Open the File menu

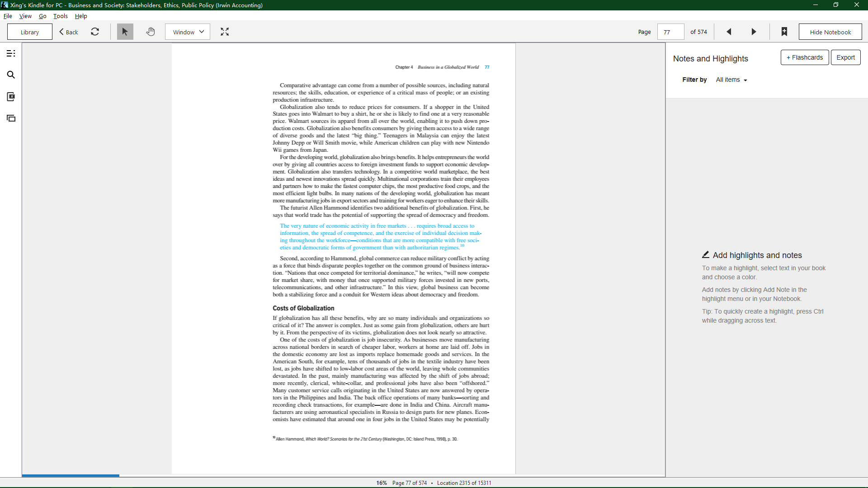click(x=8, y=16)
